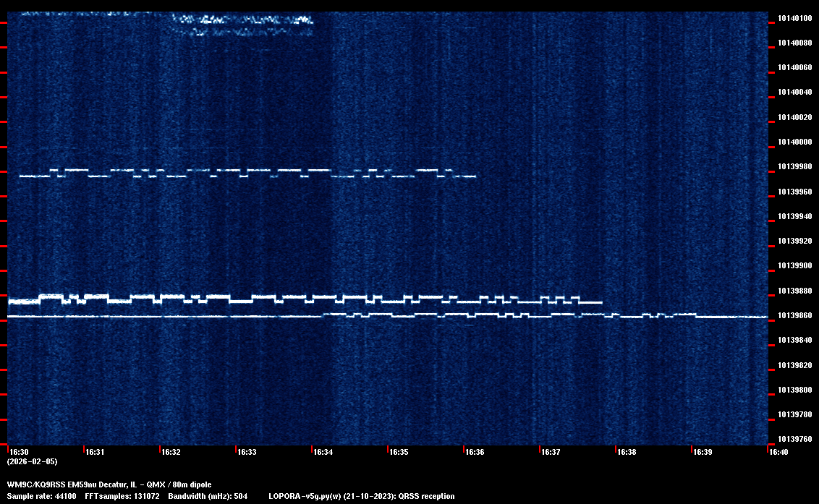Select the Bandwidth (mHz): 504 text
This screenshot has width=819, height=504.
click(208, 497)
